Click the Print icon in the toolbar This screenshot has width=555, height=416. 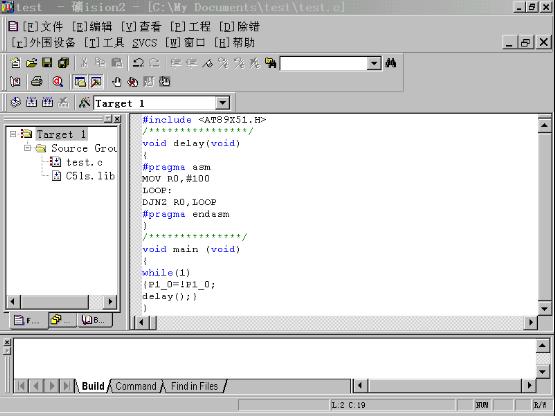point(36,82)
